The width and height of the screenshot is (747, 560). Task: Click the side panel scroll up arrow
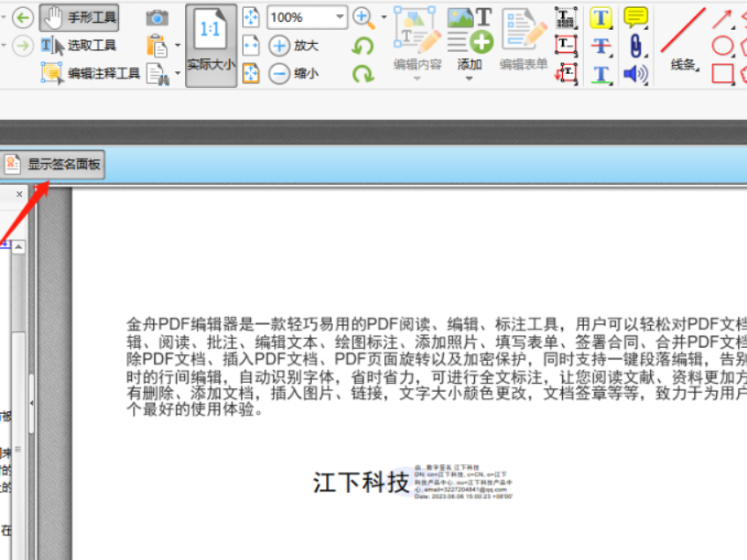tap(18, 247)
